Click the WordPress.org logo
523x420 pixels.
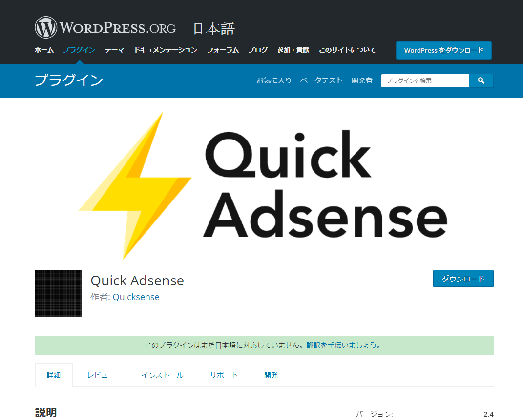click(x=105, y=27)
